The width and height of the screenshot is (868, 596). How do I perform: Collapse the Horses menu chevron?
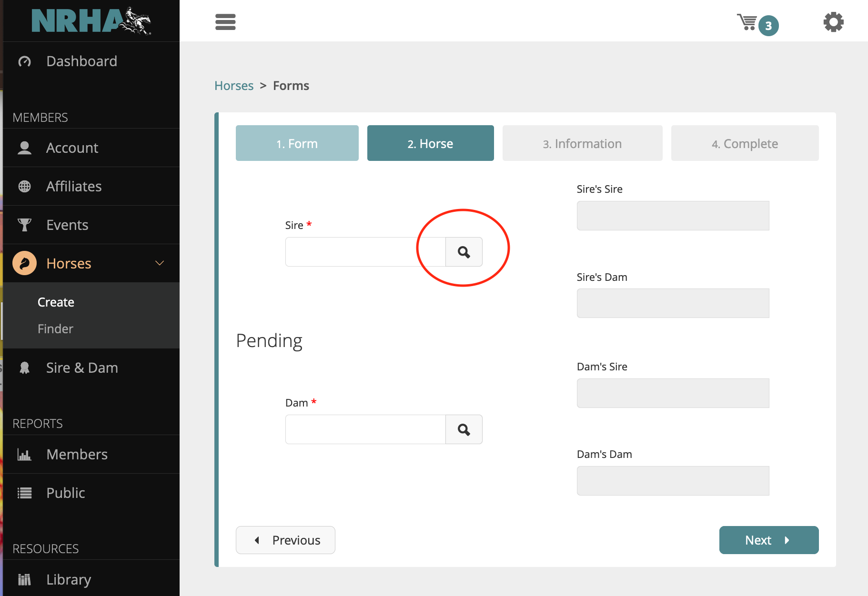[160, 263]
